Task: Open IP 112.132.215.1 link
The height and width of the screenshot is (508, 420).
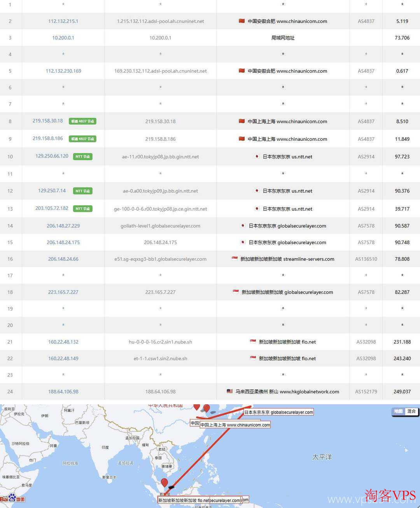Action: coord(63,21)
